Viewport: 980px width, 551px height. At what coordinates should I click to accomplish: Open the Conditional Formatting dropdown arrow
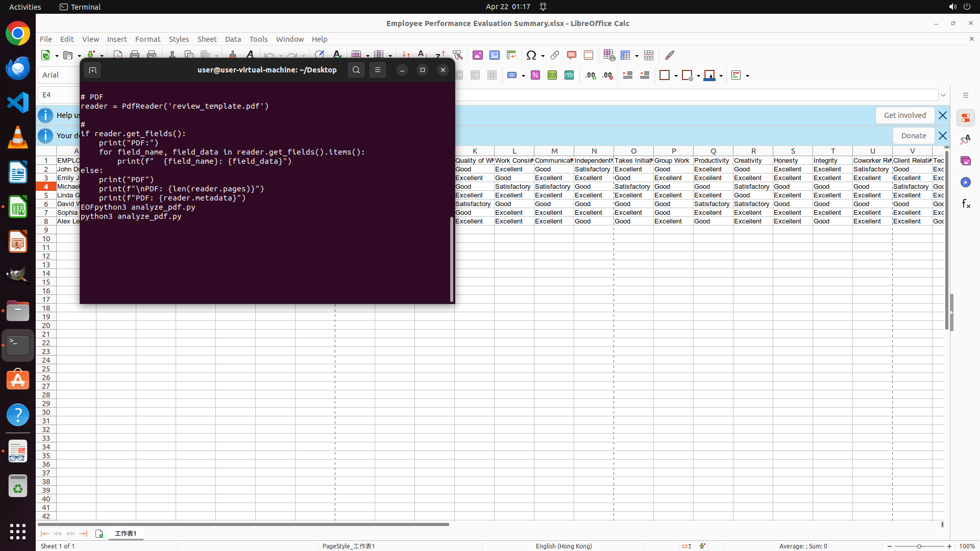click(x=748, y=76)
